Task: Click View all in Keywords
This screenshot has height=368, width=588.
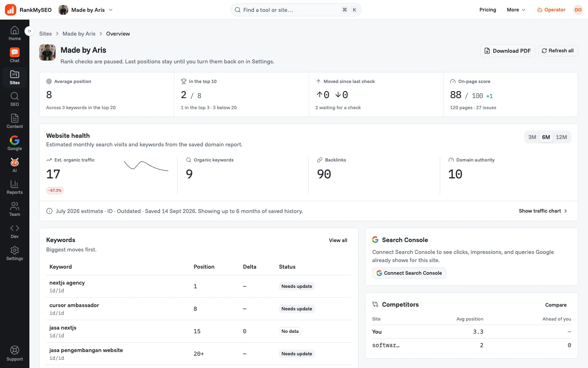Action: 338,240
